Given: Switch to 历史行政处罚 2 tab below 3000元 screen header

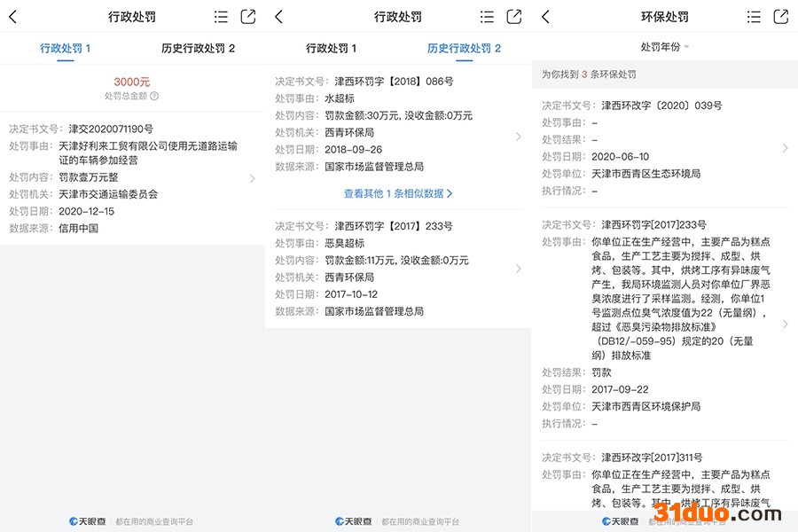Looking at the screenshot, I should 199,48.
